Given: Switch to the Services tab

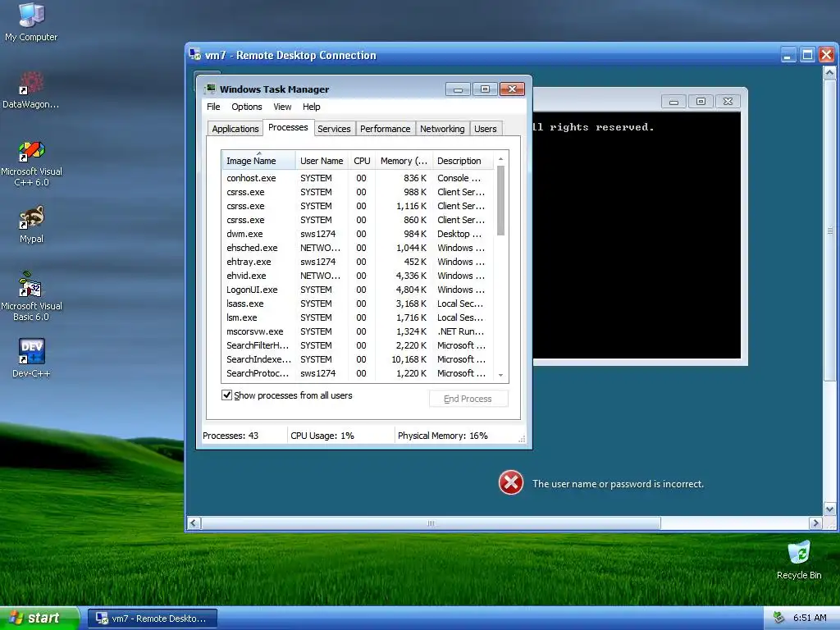Looking at the screenshot, I should point(334,129).
